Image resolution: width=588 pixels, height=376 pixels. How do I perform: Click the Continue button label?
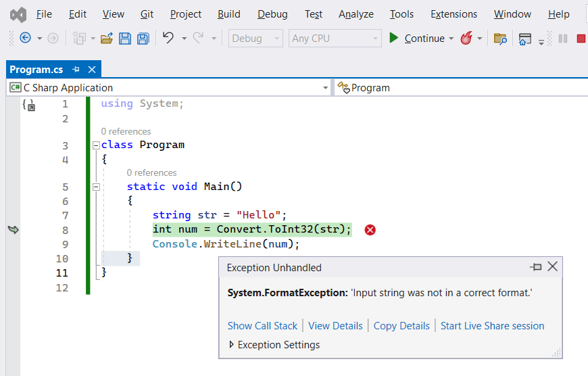(424, 39)
